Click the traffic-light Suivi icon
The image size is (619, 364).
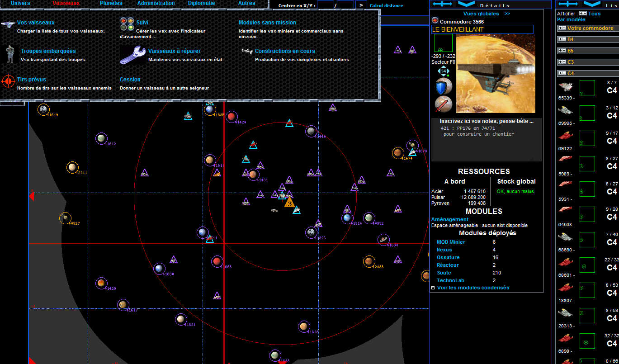click(x=127, y=24)
